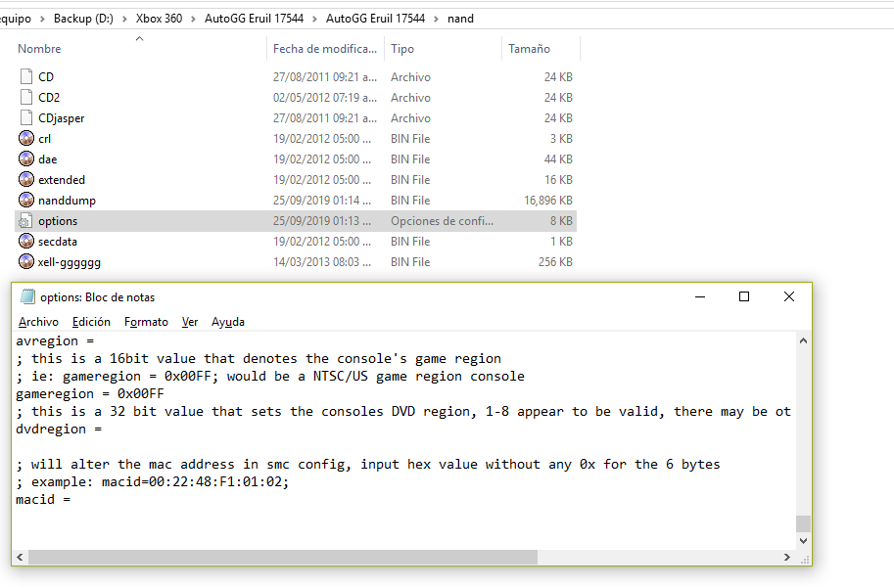The height and width of the screenshot is (588, 894).
Task: Click 'Opciones de confi...' type cell
Action: pos(442,220)
